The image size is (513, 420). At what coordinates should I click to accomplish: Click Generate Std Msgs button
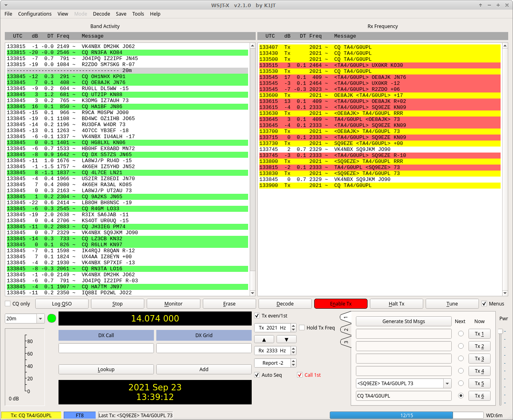point(404,321)
